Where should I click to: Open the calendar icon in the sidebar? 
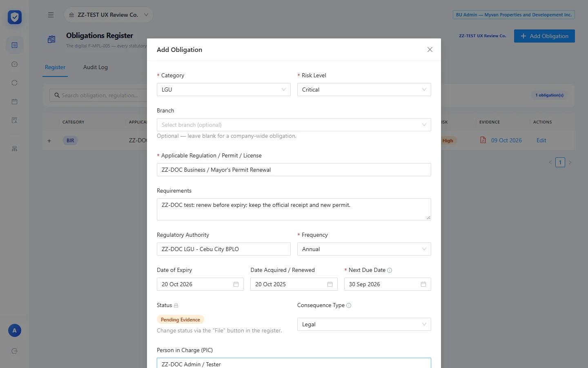click(x=15, y=102)
